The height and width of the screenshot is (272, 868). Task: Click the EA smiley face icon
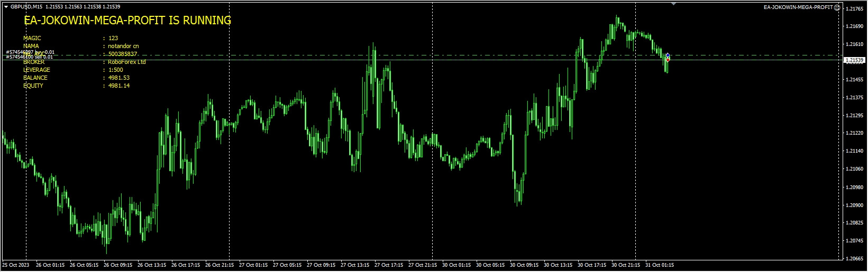837,7
